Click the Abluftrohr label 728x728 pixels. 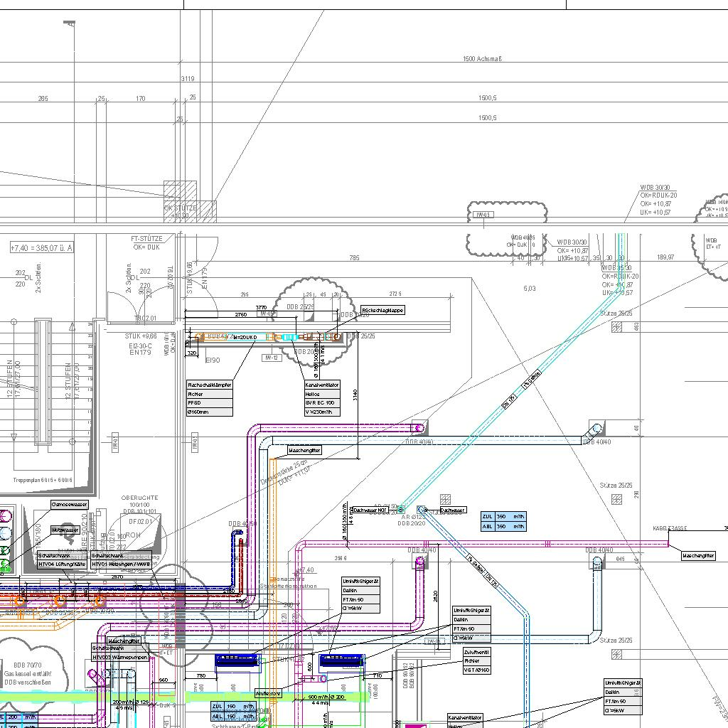(x=268, y=693)
